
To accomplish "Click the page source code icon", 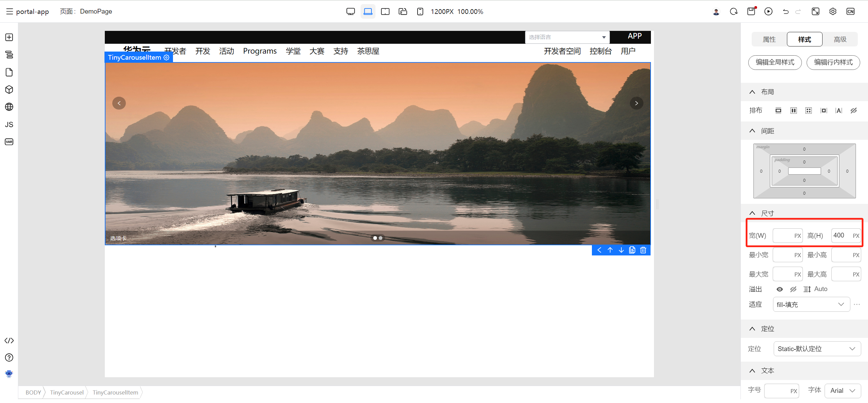I will 9,341.
